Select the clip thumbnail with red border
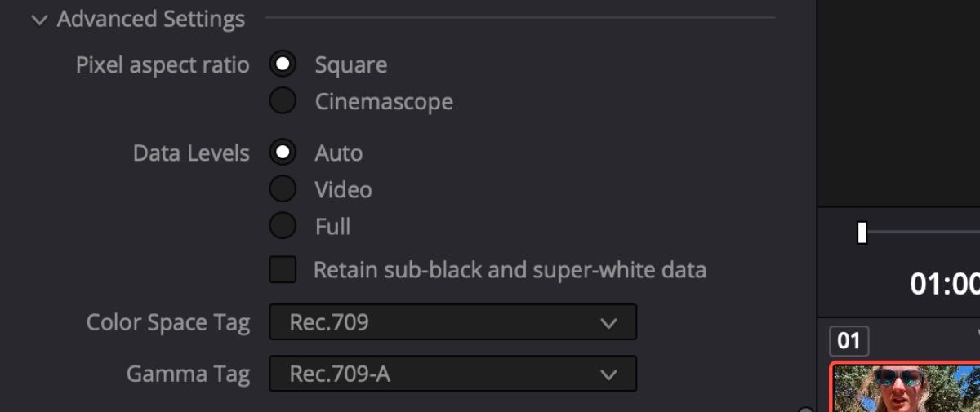 tap(906, 388)
